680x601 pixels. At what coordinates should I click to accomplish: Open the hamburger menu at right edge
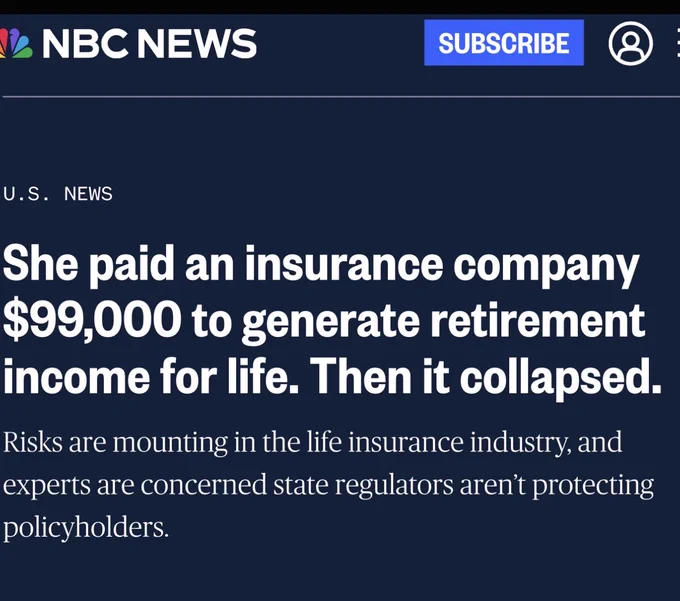tap(678, 43)
